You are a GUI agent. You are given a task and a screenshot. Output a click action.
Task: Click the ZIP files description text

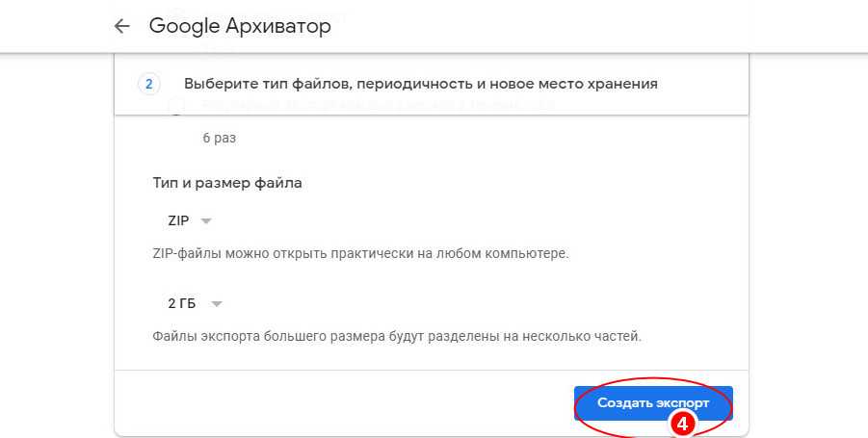click(361, 255)
